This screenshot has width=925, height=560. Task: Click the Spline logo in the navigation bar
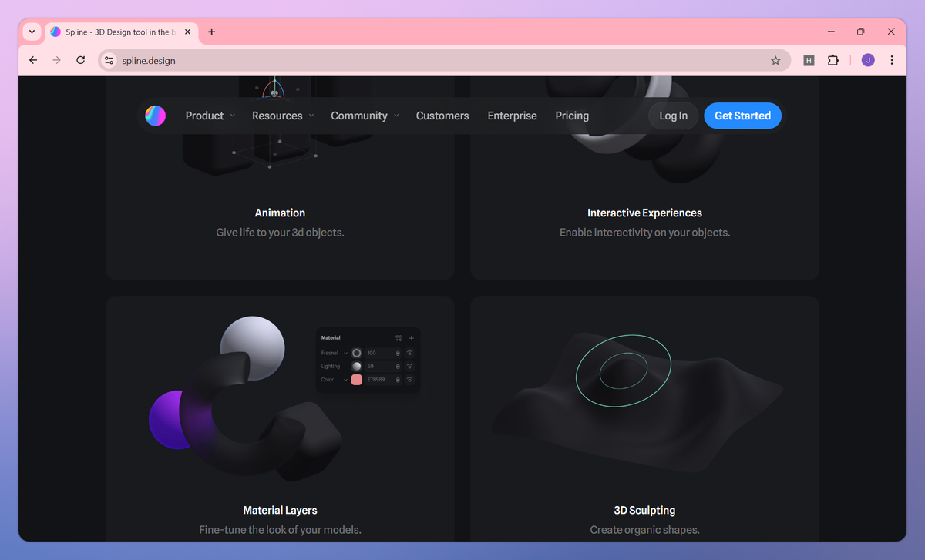coord(155,116)
